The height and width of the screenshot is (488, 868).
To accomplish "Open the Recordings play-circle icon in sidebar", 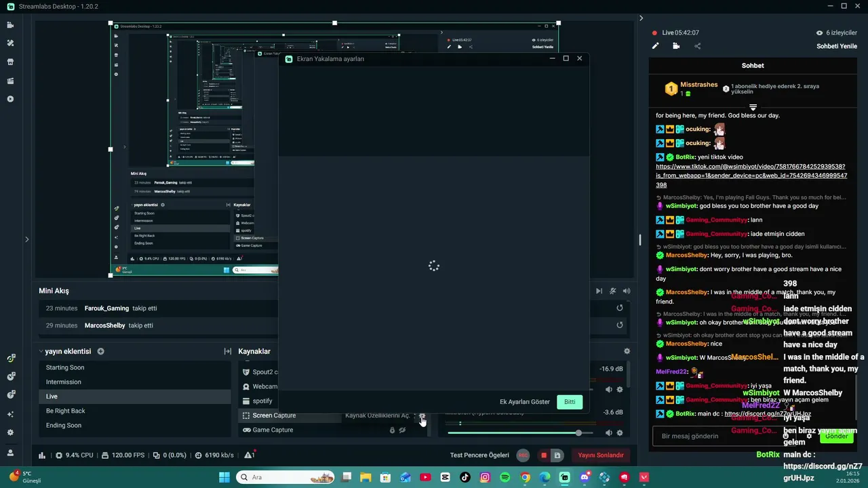I will pyautogui.click(x=10, y=99).
